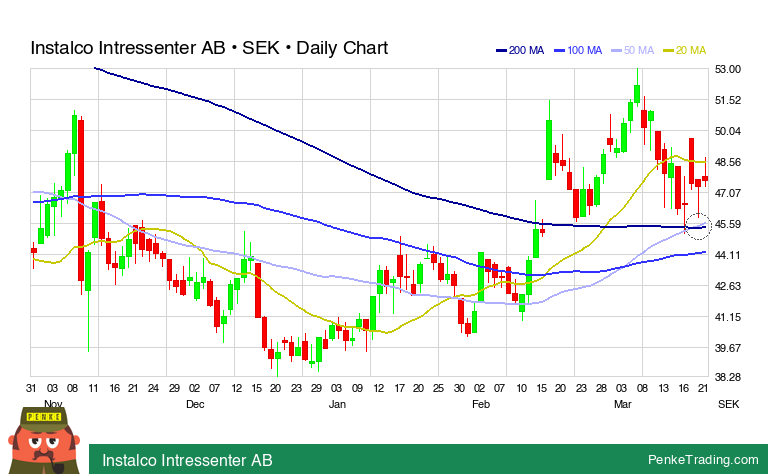Click the 48.56 price axis label
The height and width of the screenshot is (474, 768).
(x=728, y=162)
